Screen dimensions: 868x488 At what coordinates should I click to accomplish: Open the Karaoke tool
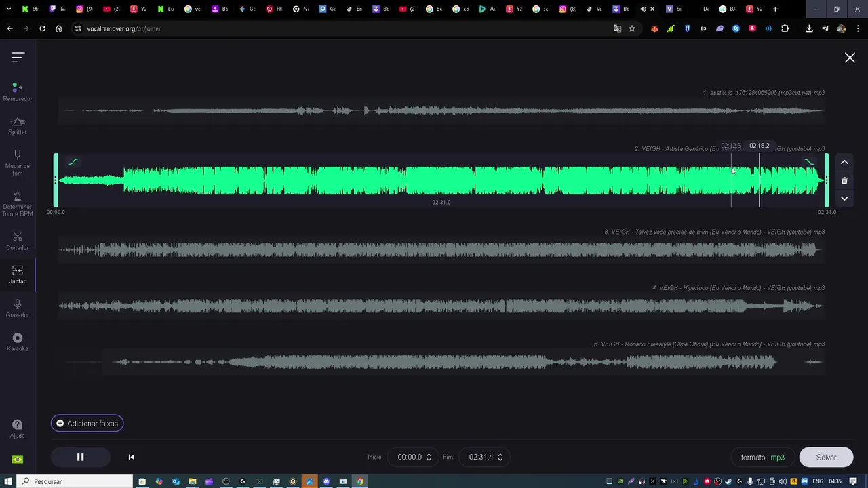pos(18,342)
